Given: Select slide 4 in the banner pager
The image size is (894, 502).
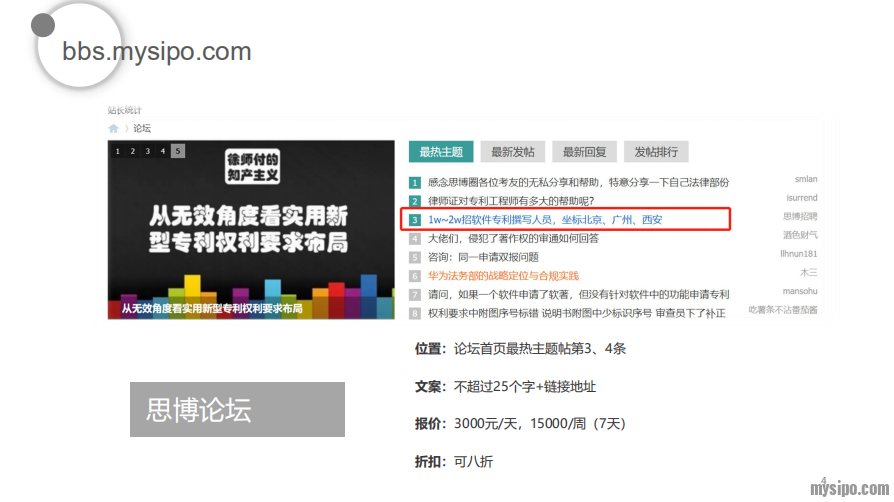Looking at the screenshot, I should pyautogui.click(x=162, y=151).
